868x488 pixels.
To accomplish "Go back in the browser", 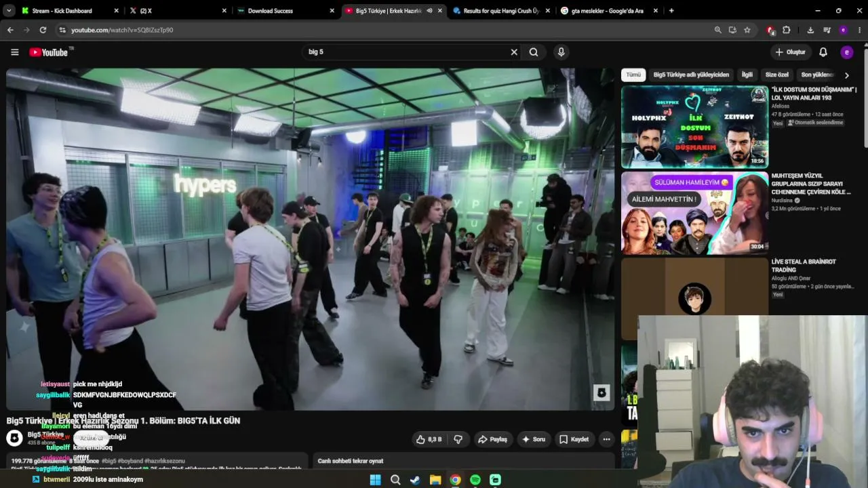I will click(10, 30).
